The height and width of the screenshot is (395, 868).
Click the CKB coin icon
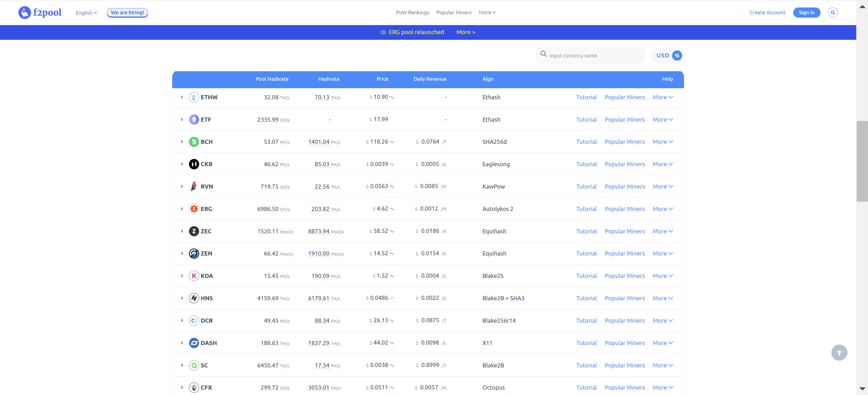pos(194,164)
